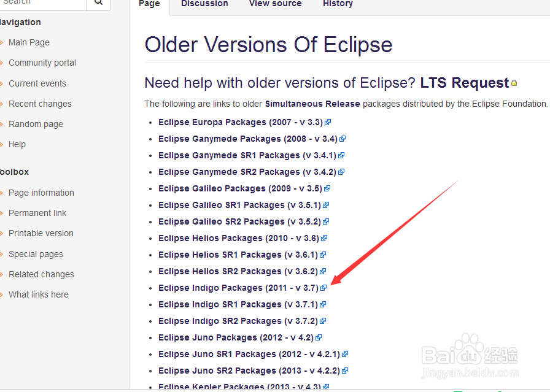This screenshot has width=550, height=392.
Task: Click the external link icon beside Eclipse Galileo SR1 Packages
Action: (326, 204)
